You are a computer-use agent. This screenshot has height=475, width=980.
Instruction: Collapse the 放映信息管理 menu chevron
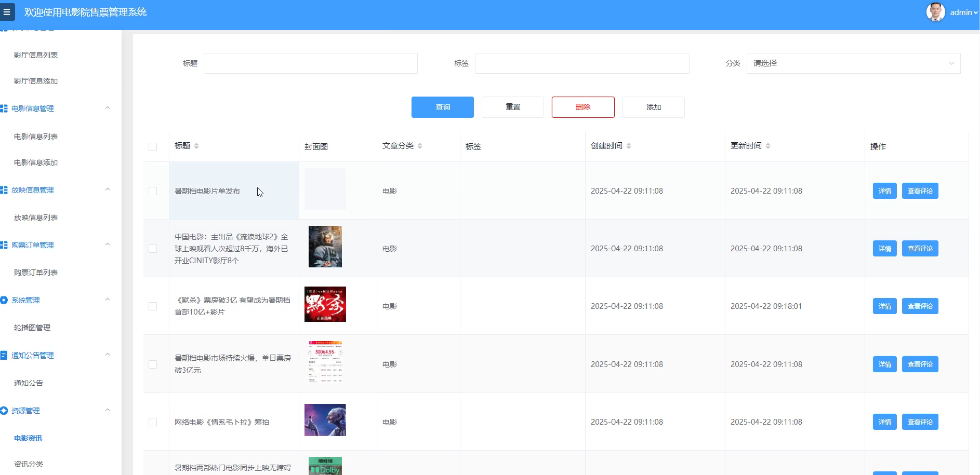108,189
